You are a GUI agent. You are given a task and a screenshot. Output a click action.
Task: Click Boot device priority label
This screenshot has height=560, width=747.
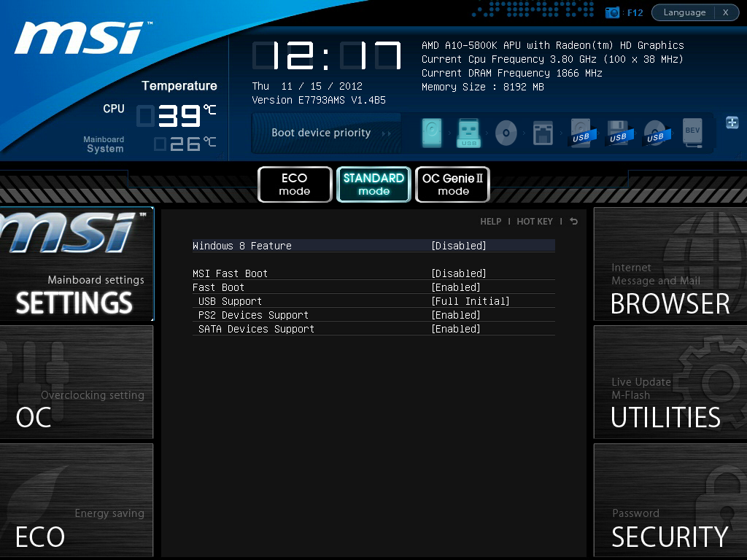click(321, 133)
